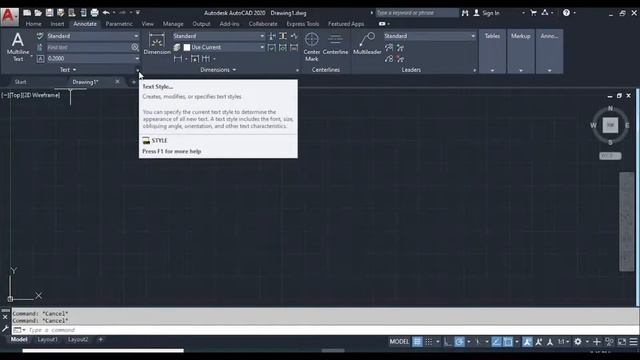Toggle MODEL space button in status bar

click(x=399, y=342)
